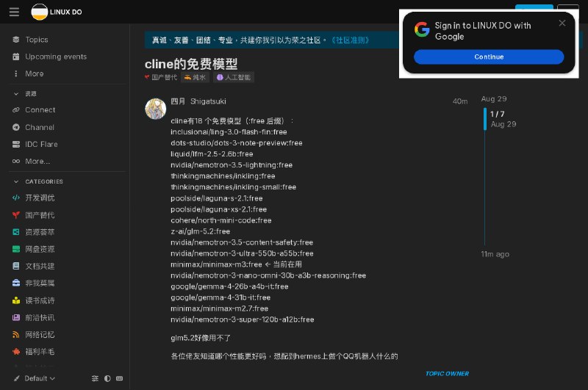The width and height of the screenshot is (588, 390).
Task: Open the 前沿快讯 category
Action: click(40, 318)
